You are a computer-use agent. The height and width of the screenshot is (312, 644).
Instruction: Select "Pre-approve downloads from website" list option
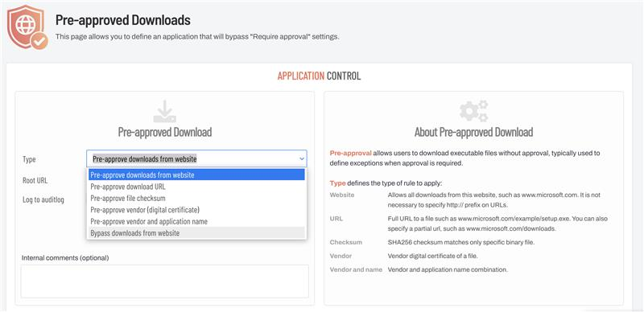tap(196, 174)
